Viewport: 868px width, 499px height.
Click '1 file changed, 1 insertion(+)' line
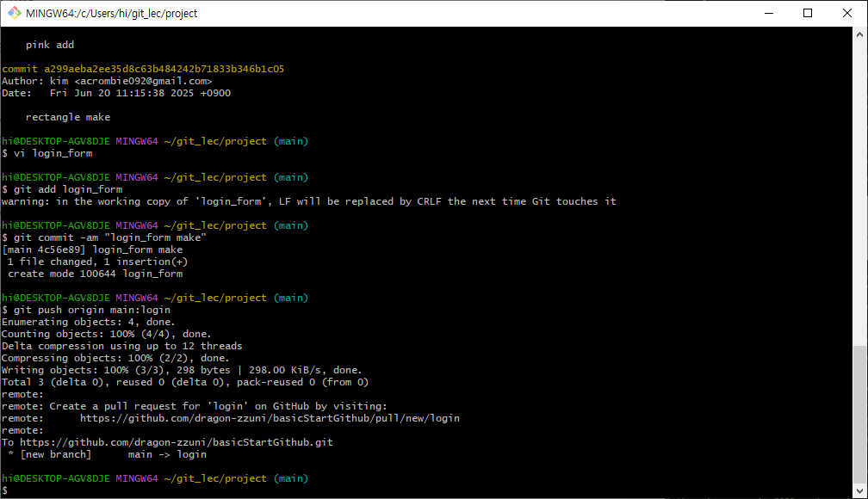(x=97, y=262)
